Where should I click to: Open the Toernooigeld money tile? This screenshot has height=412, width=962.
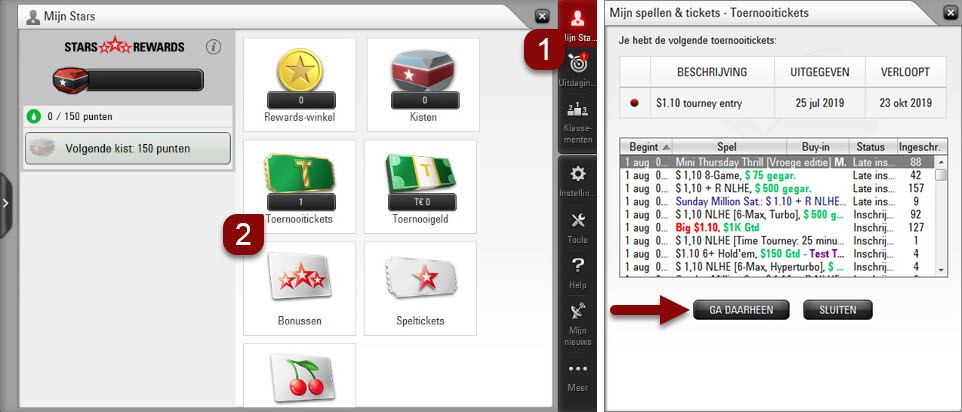[421, 186]
